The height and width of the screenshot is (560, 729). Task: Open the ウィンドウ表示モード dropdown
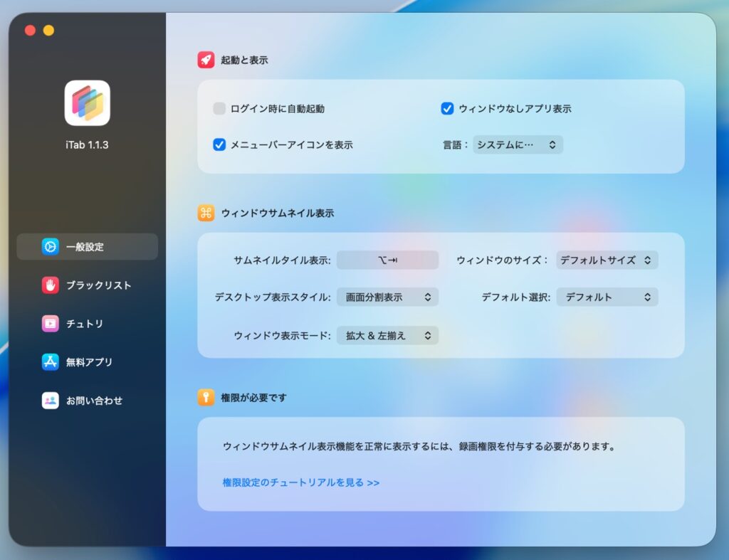387,336
